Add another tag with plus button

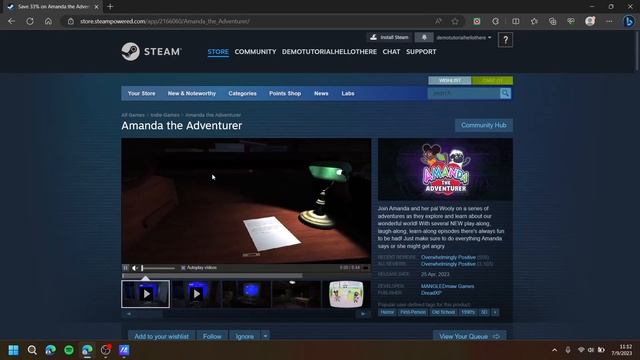click(495, 312)
